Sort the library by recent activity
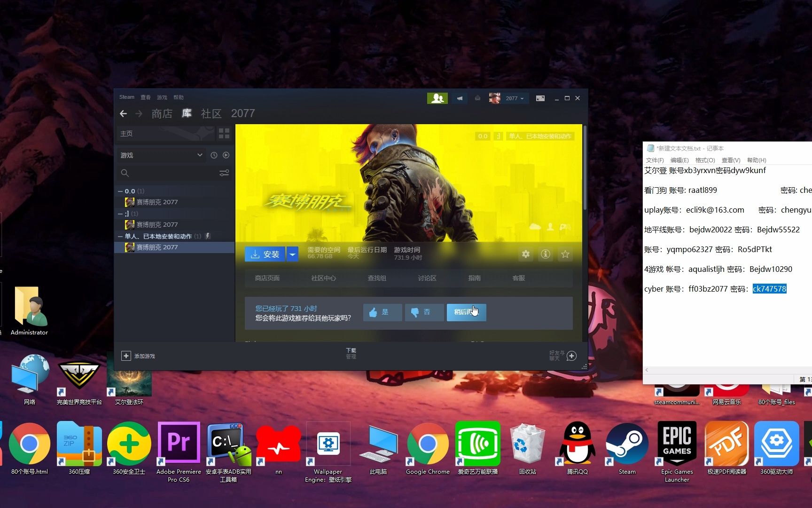The height and width of the screenshot is (508, 812). tap(214, 155)
